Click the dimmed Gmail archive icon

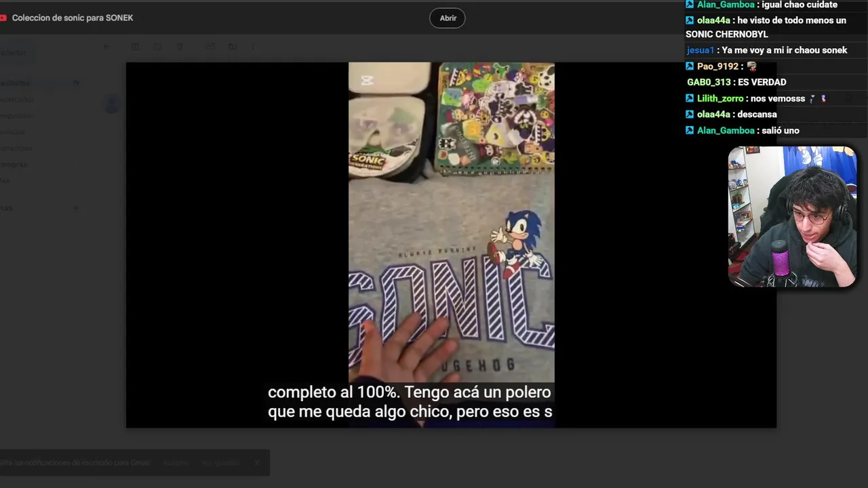pyautogui.click(x=135, y=47)
